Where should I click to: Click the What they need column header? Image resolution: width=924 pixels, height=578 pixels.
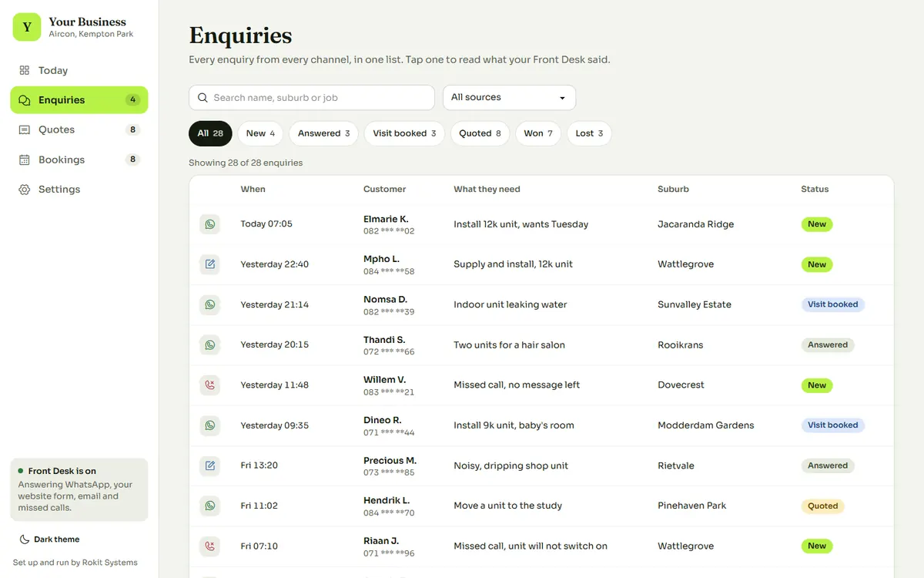point(487,189)
